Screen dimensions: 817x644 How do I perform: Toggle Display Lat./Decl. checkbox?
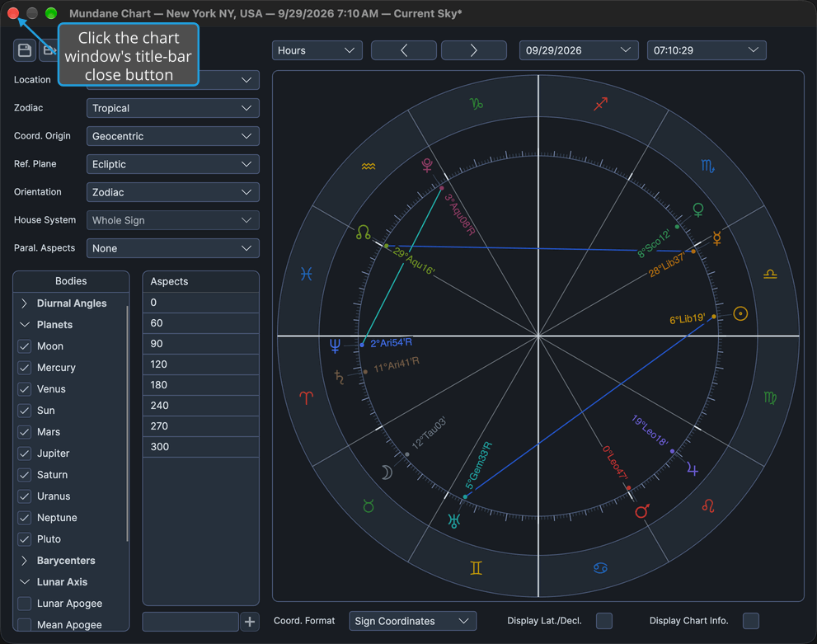(x=604, y=621)
